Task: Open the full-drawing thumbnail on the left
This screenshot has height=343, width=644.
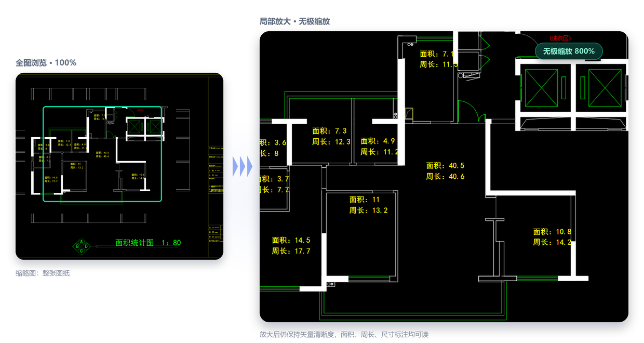Action: [x=119, y=166]
